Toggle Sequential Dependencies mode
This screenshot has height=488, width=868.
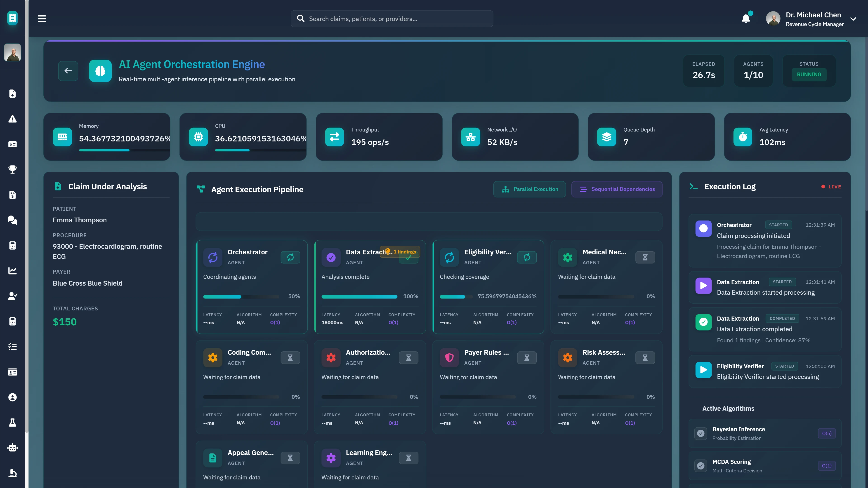tap(617, 189)
